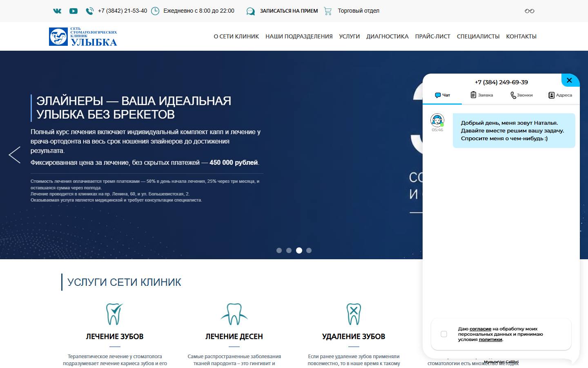588x368 pixels.
Task: Open Лечение зубов service heading
Action: [115, 337]
